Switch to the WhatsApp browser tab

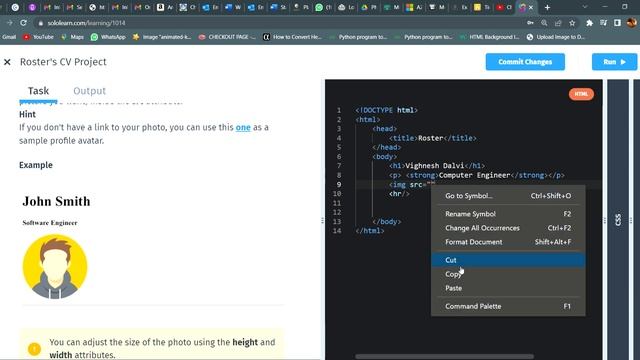[323, 7]
